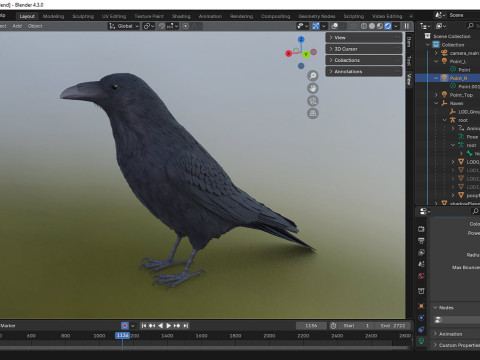Image resolution: width=480 pixels, height=360 pixels.
Task: Toggle show gizmos button in header
Action: click(316, 26)
